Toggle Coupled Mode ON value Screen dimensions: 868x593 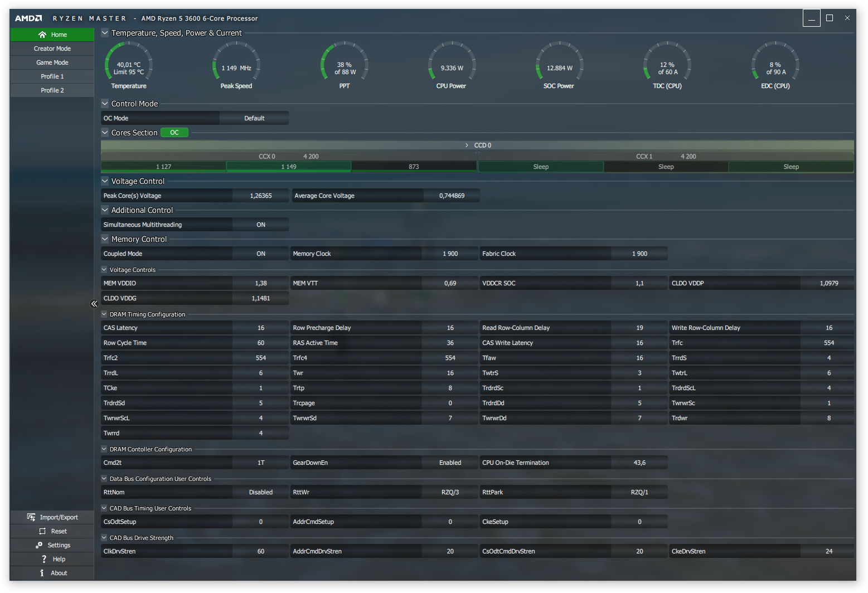261,254
